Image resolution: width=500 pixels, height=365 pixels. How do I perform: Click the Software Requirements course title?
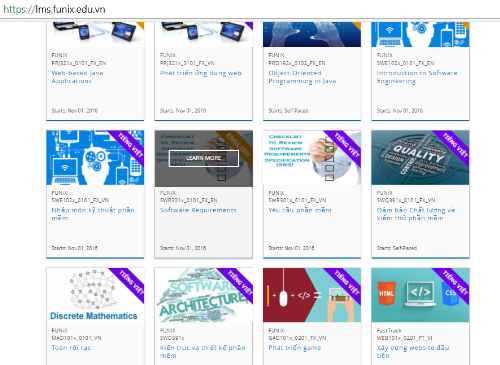198,210
